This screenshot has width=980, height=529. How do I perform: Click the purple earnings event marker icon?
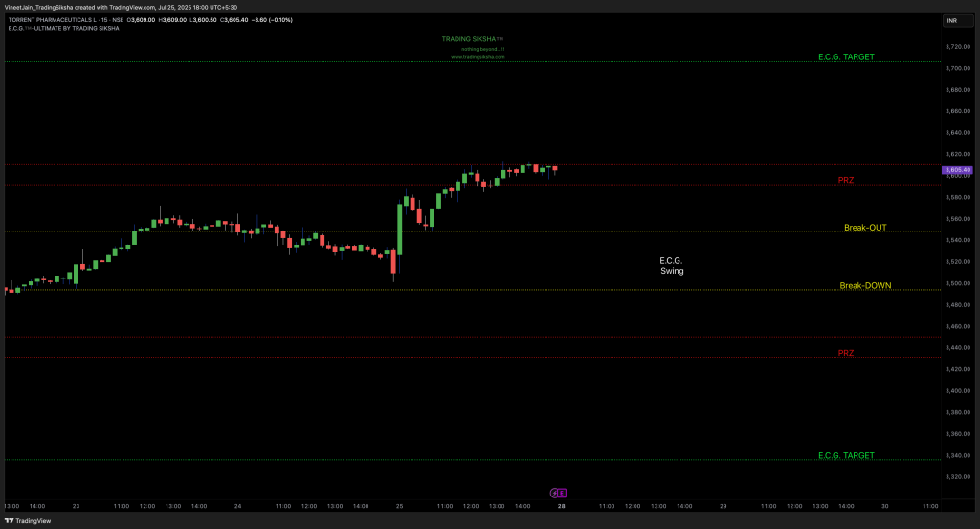[561, 493]
